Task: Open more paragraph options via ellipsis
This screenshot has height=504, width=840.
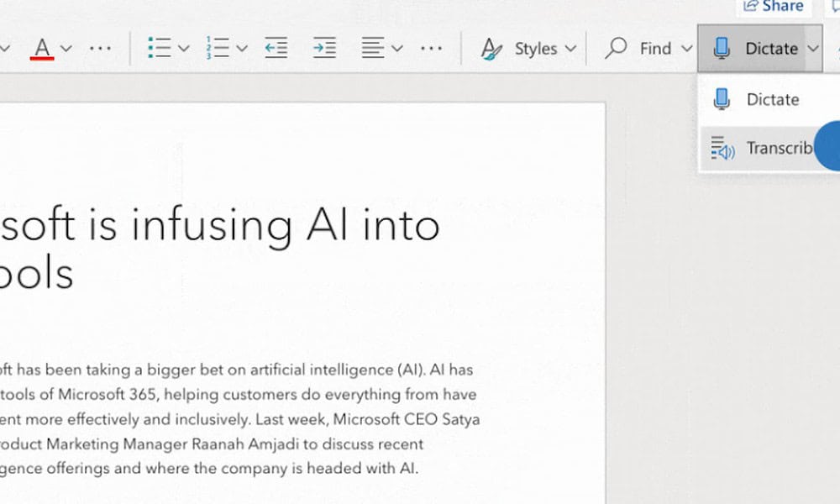Action: 432,48
